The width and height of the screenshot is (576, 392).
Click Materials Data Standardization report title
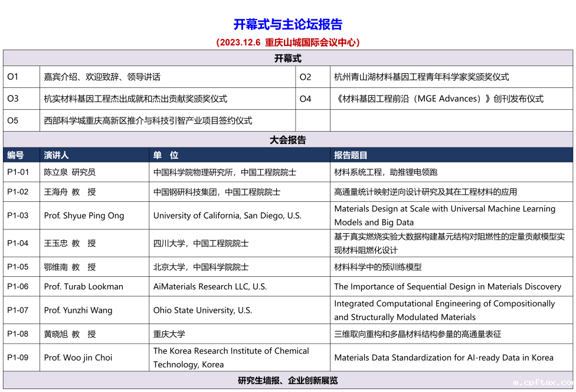pyautogui.click(x=444, y=358)
